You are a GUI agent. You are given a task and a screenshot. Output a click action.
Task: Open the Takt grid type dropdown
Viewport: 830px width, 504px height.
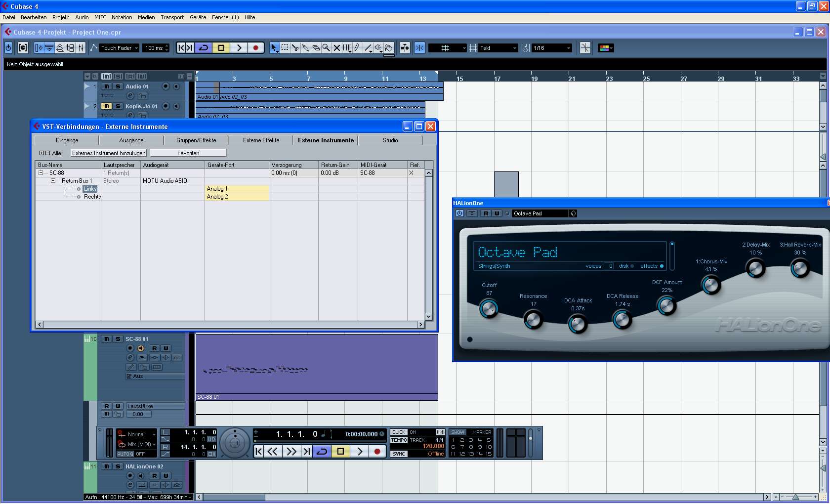498,48
